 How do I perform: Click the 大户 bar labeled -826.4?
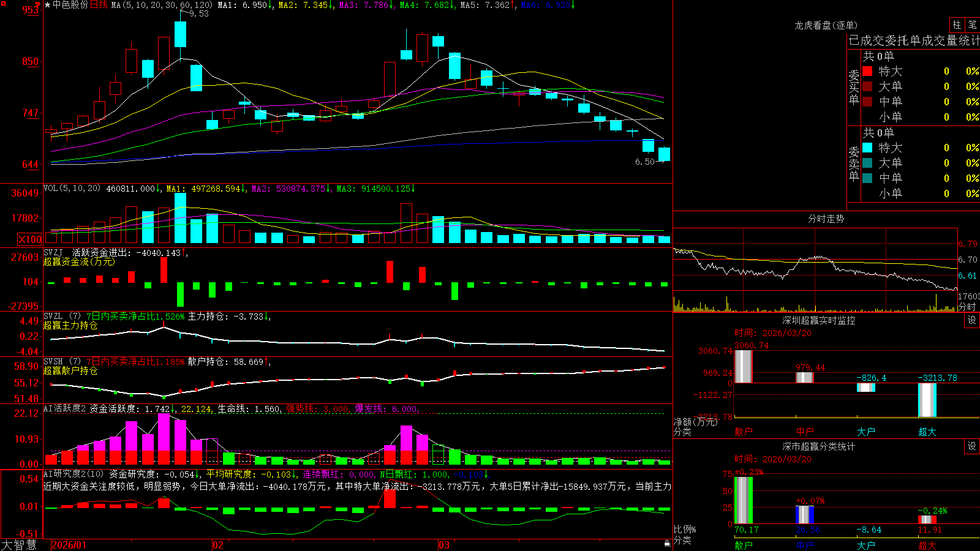(x=866, y=388)
